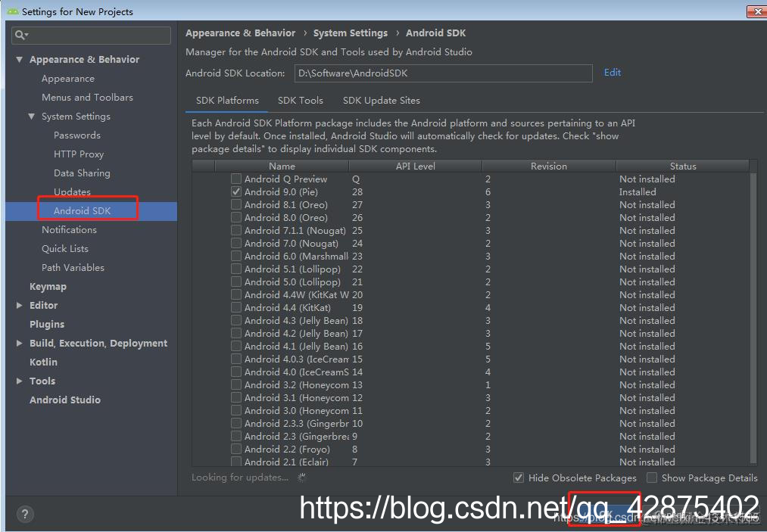The width and height of the screenshot is (767, 532).
Task: Click Appearance & Behavior in the breadcrumb
Action: pos(240,33)
